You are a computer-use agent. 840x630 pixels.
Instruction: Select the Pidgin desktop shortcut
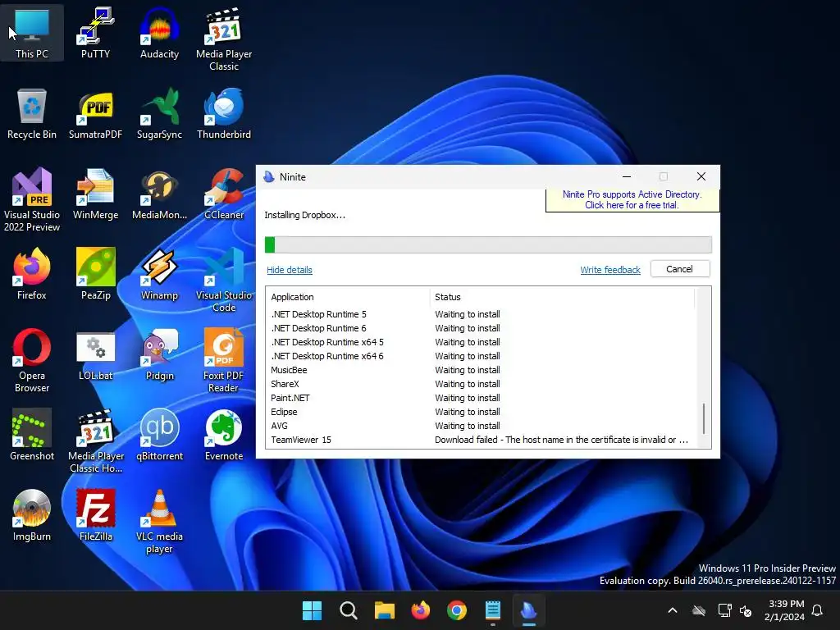tap(159, 354)
